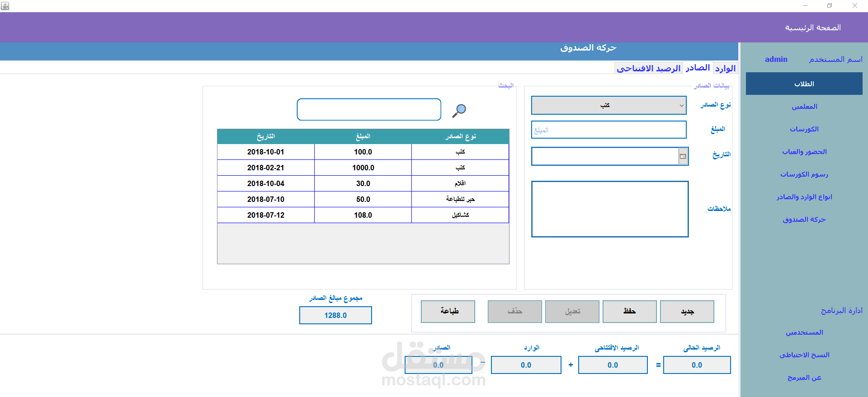This screenshot has width=868, height=397.
Task: Select the table cell 2018-02-21
Action: (266, 168)
